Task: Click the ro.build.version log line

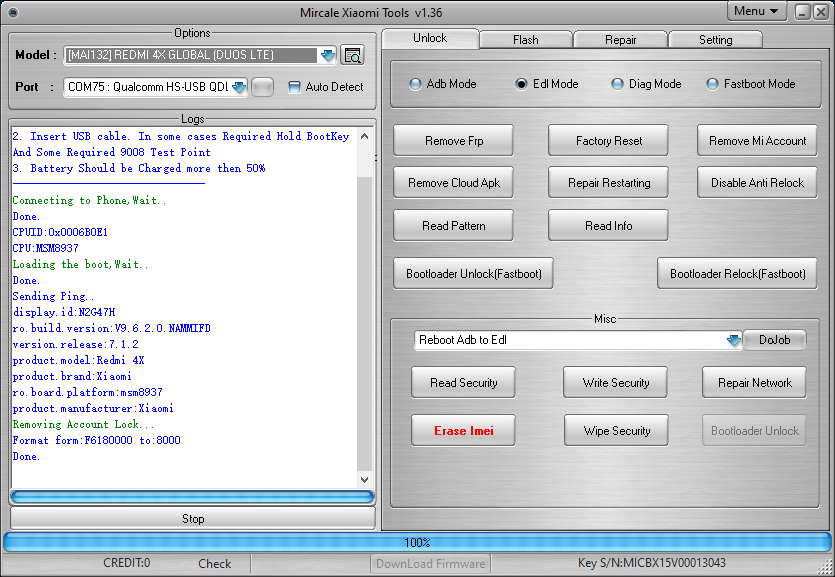Action: click(x=111, y=328)
